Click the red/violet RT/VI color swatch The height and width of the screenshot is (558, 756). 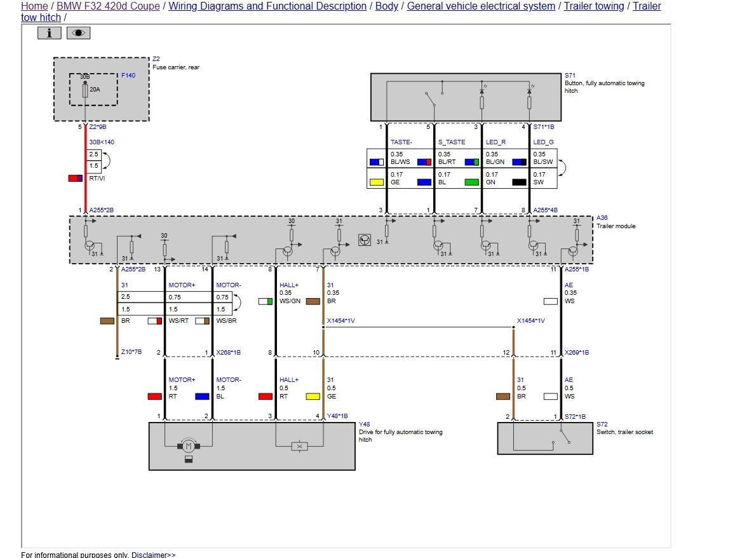pyautogui.click(x=75, y=179)
